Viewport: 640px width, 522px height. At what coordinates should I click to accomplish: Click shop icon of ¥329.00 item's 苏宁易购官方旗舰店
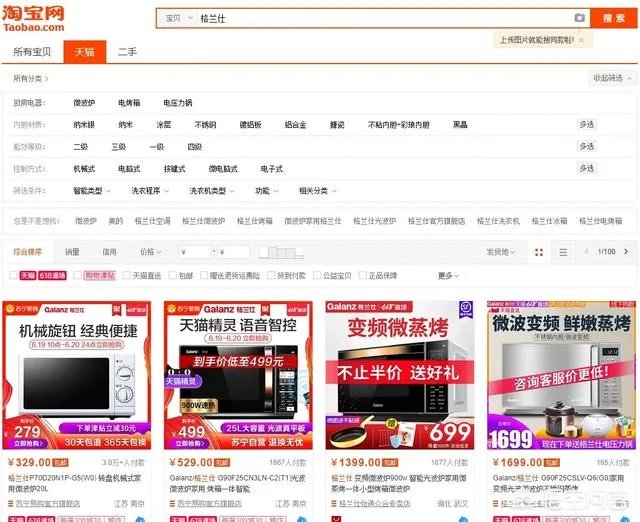point(11,504)
